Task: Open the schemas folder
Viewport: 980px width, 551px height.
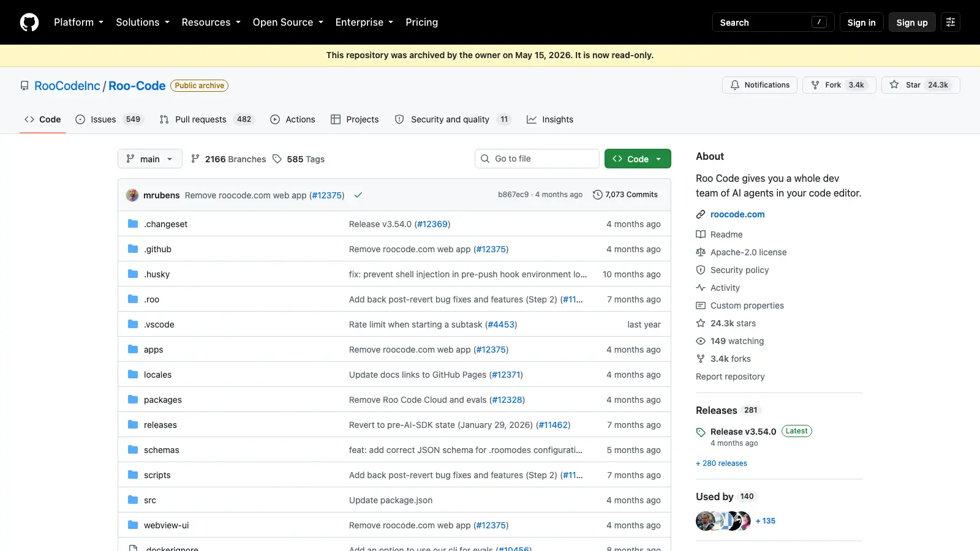Action: coord(162,450)
